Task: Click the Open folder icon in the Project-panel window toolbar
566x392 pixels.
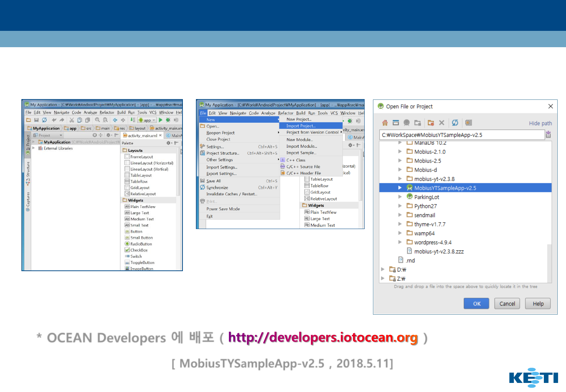Action: tap(29, 120)
